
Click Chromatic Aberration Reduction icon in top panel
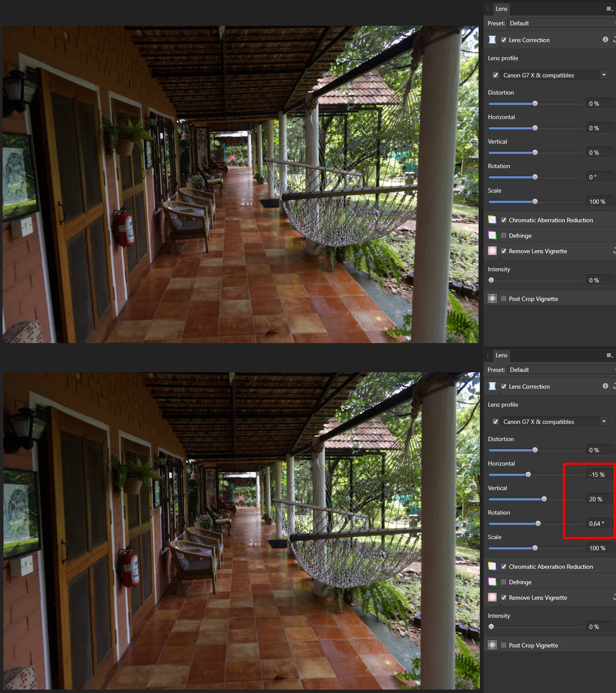coord(492,220)
